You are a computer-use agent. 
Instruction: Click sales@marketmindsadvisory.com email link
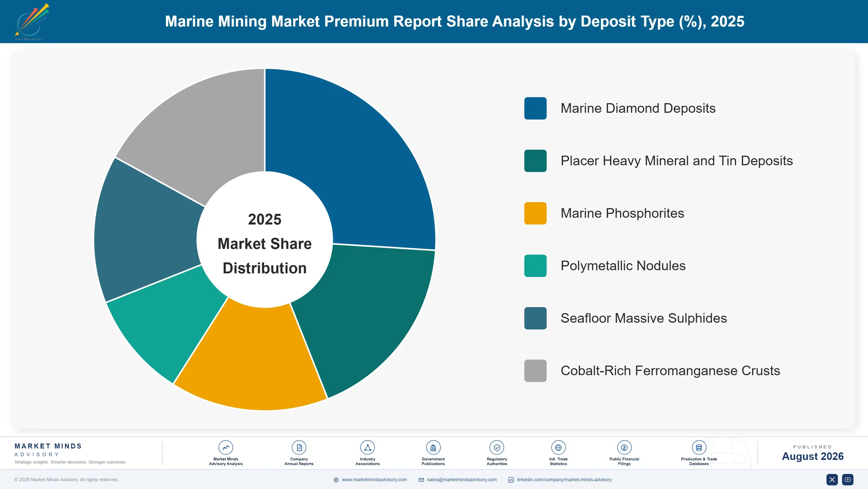(462, 480)
